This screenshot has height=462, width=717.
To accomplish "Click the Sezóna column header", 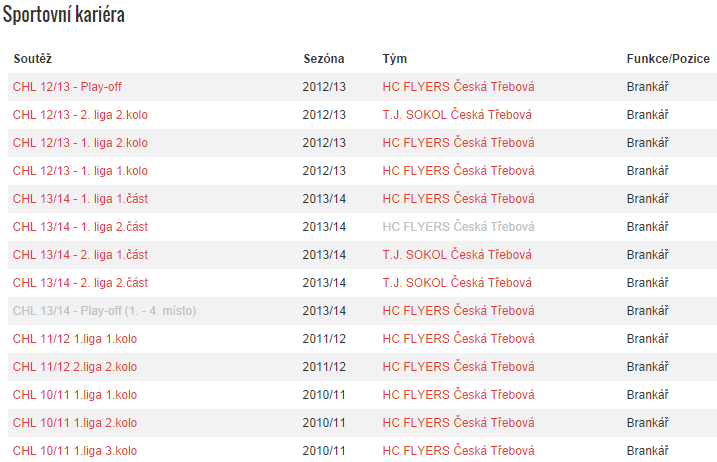I will point(323,59).
